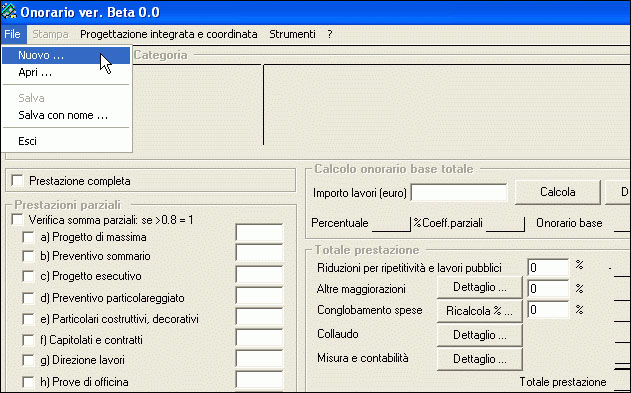This screenshot has height=393, width=631.
Task: Choose Apri ... from File menu
Action: click(x=66, y=73)
